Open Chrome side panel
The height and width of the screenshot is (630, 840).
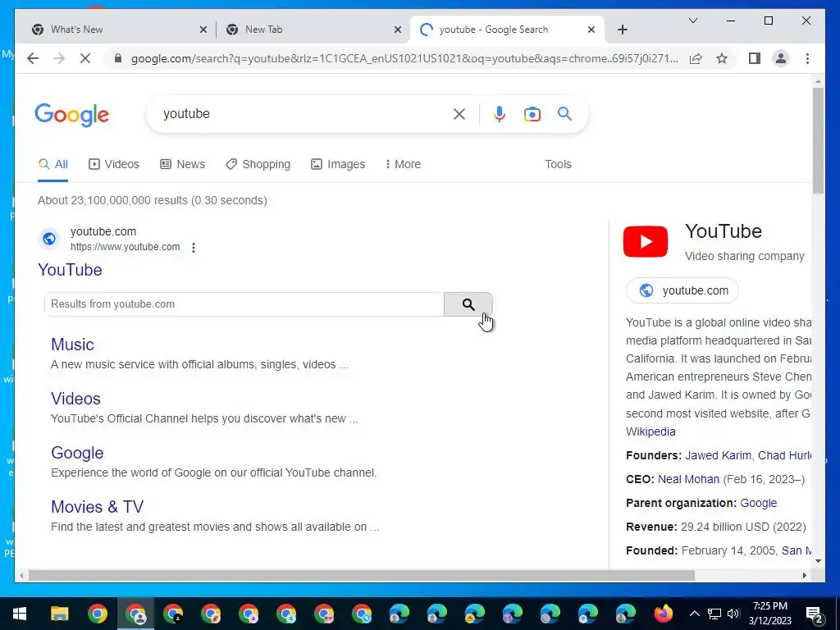coord(755,58)
